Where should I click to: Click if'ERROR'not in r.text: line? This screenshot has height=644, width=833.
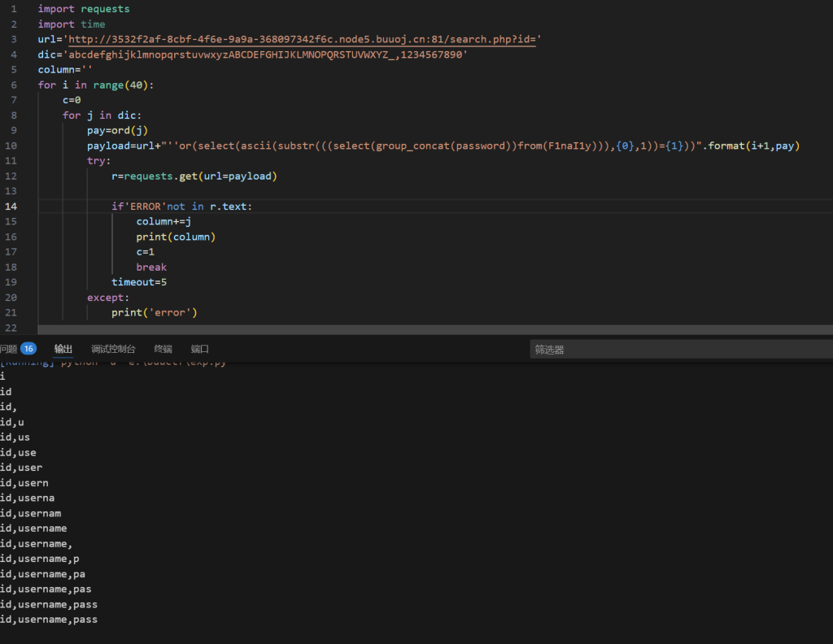(181, 206)
